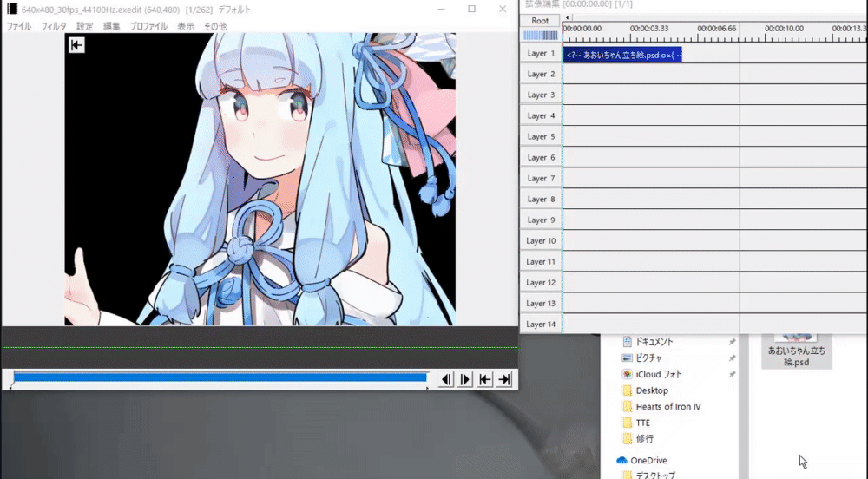Image resolution: width=868 pixels, height=479 pixels.
Task: Jump to the last frame button
Action: point(503,379)
